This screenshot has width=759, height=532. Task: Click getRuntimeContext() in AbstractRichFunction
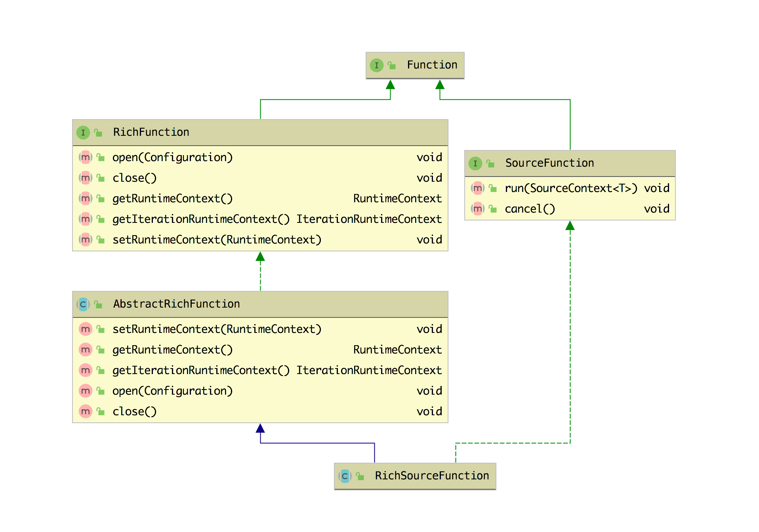172,350
